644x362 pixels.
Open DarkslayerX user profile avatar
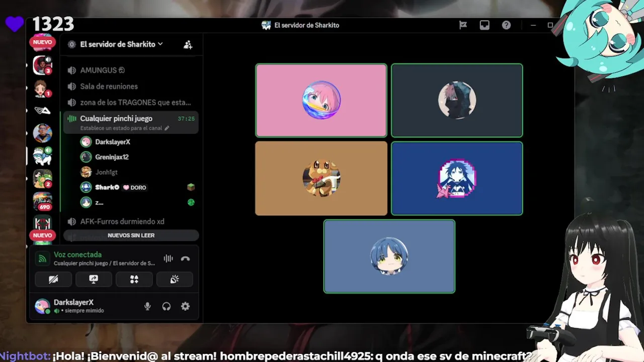coord(42,306)
